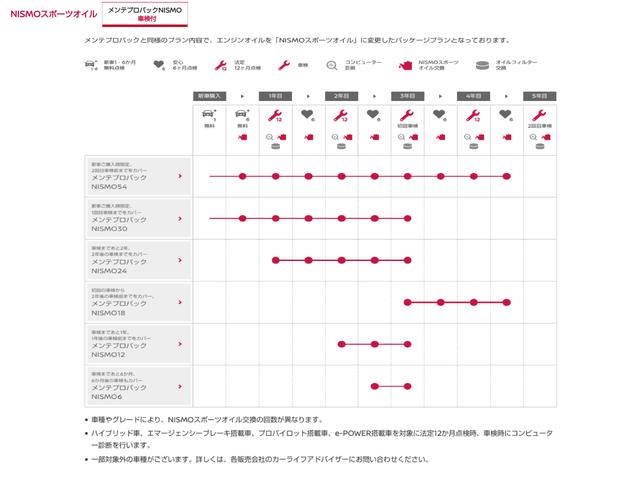This screenshot has height=480, width=640.
Task: Click the new car free inspection legend icon
Action: [x=93, y=66]
